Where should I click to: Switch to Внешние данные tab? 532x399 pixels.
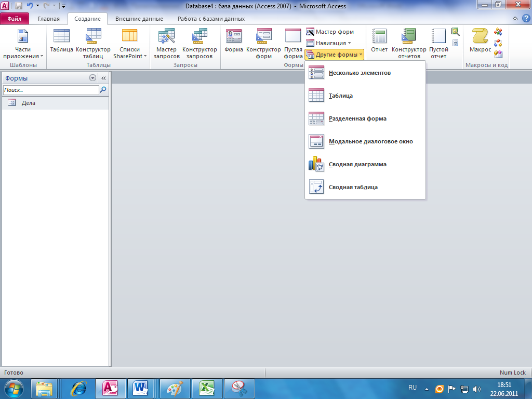click(139, 19)
